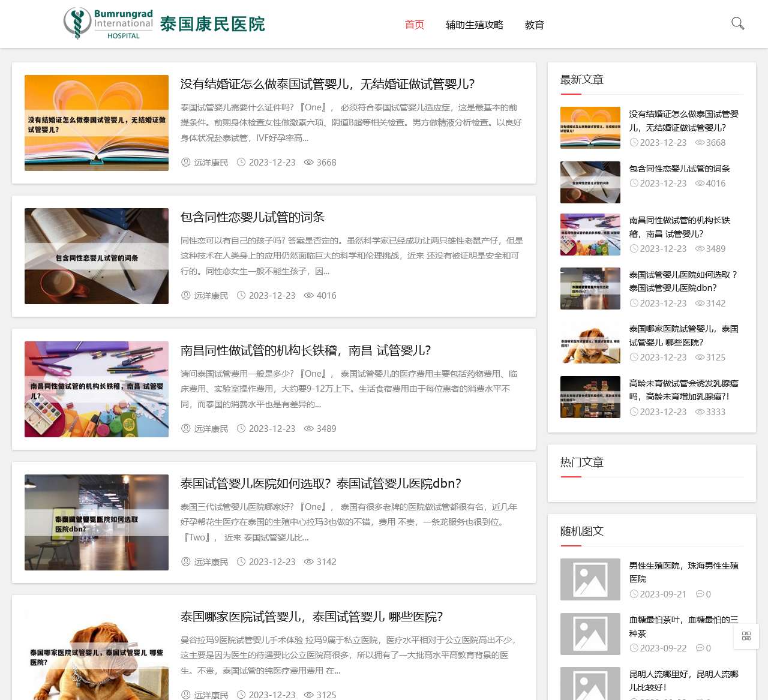The height and width of the screenshot is (700, 768).
Task: Click comment bubble icon on 2023-09-21 item
Action: (x=700, y=594)
